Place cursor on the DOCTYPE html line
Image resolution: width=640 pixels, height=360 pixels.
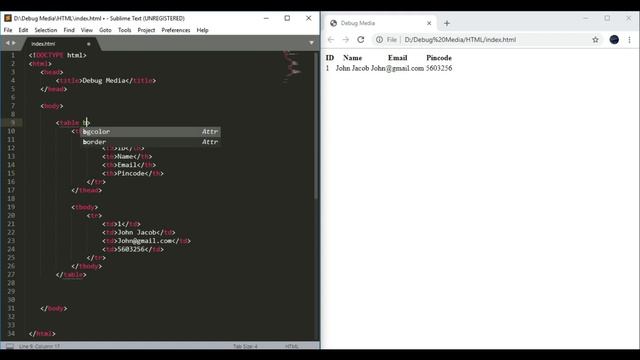pyautogui.click(x=58, y=55)
